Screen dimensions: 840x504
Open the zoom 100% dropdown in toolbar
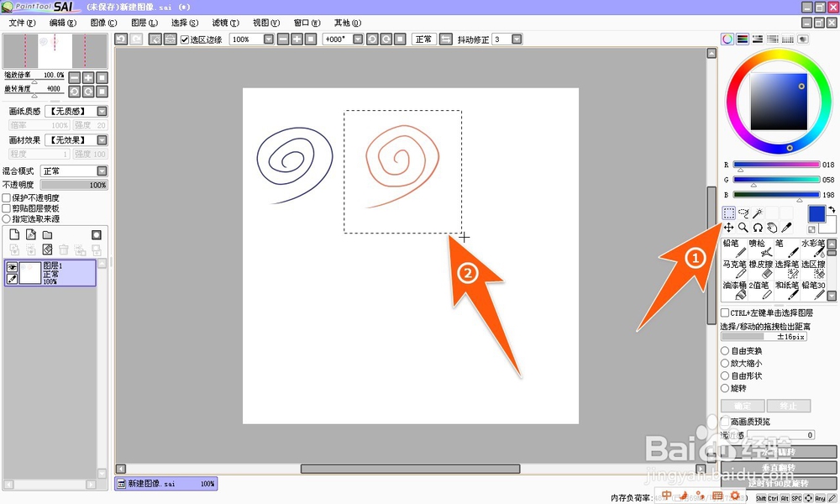coord(269,39)
